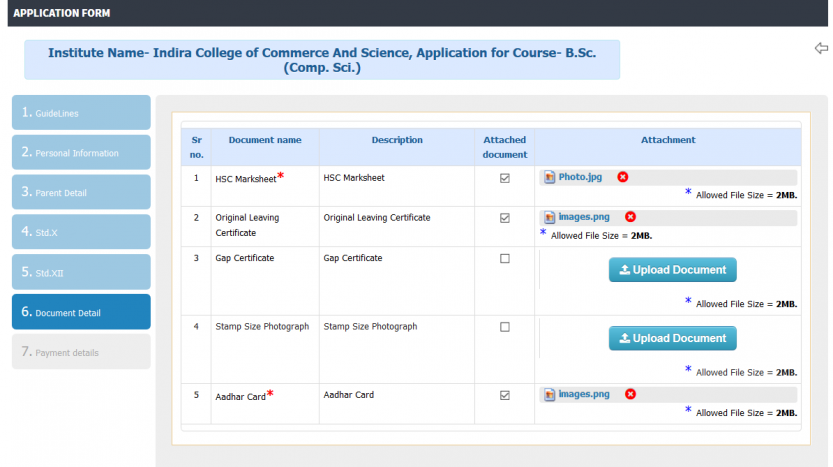Click the APPLICATION FORM title

click(62, 13)
